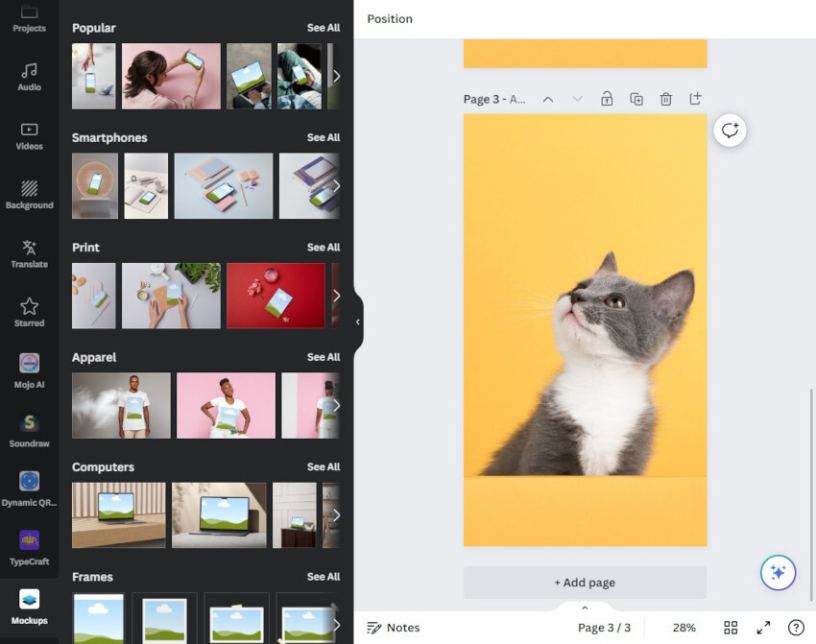Viewport: 816px width, 644px height.
Task: Open the help question mark icon
Action: (x=796, y=628)
